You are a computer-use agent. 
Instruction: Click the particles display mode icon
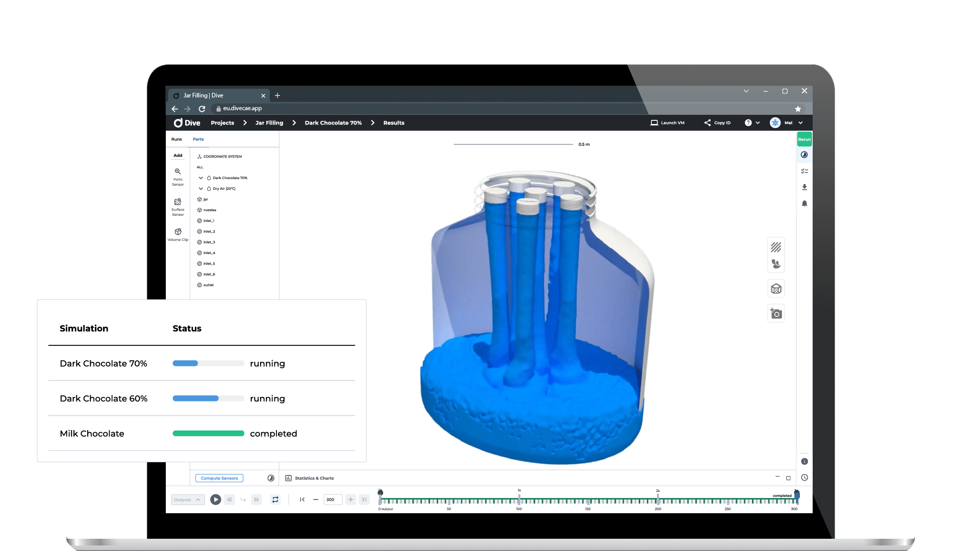coord(776,264)
